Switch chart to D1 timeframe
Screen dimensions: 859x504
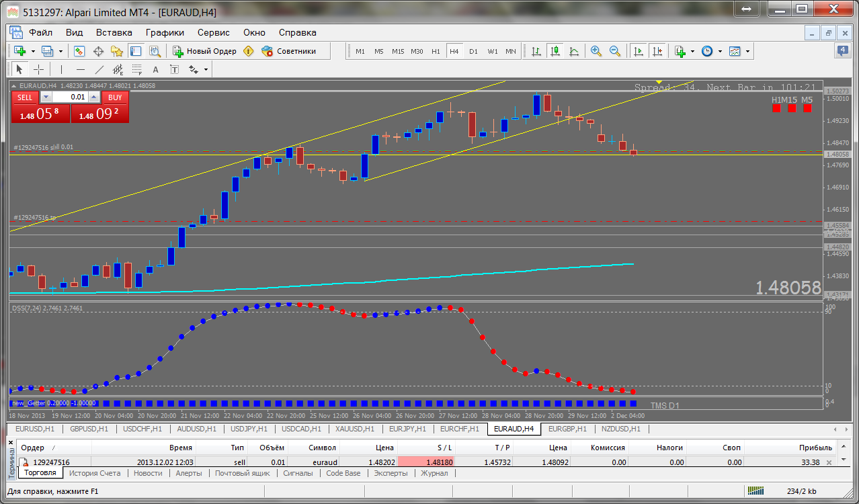pyautogui.click(x=473, y=51)
